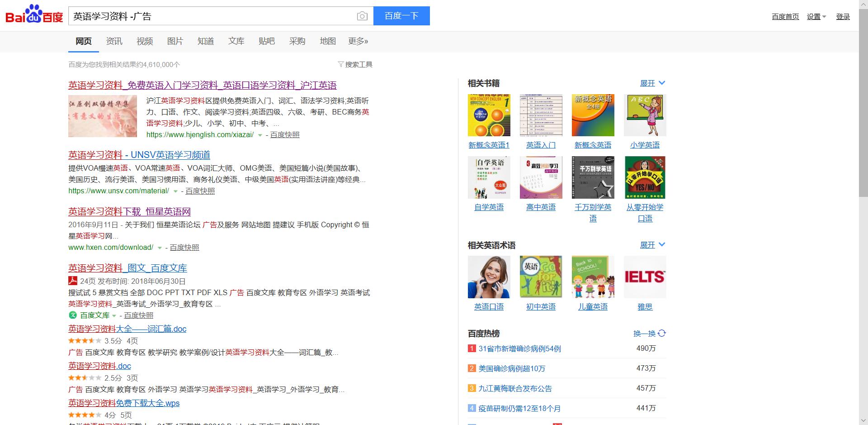The width and height of the screenshot is (868, 425).
Task: Click the 登录 link
Action: 843,16
